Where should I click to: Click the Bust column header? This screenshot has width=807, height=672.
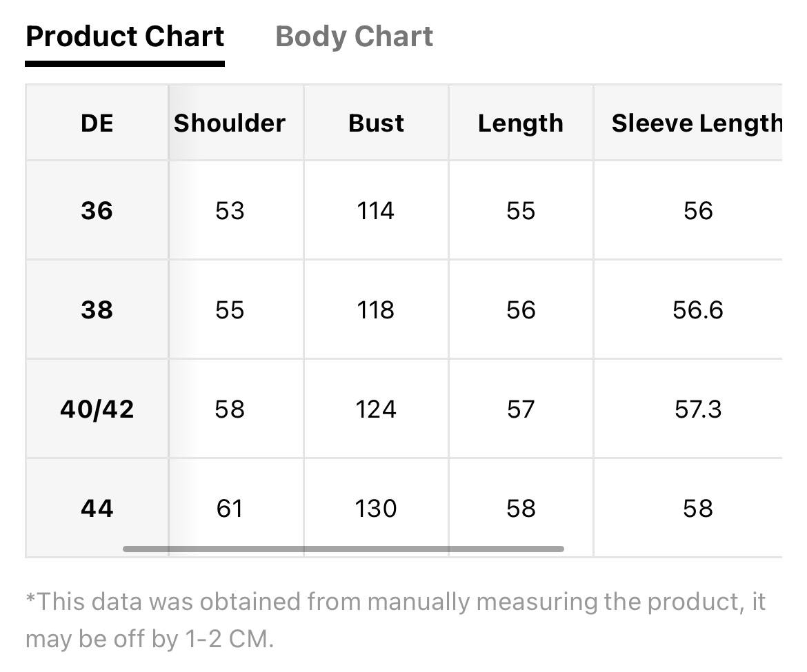click(x=376, y=123)
